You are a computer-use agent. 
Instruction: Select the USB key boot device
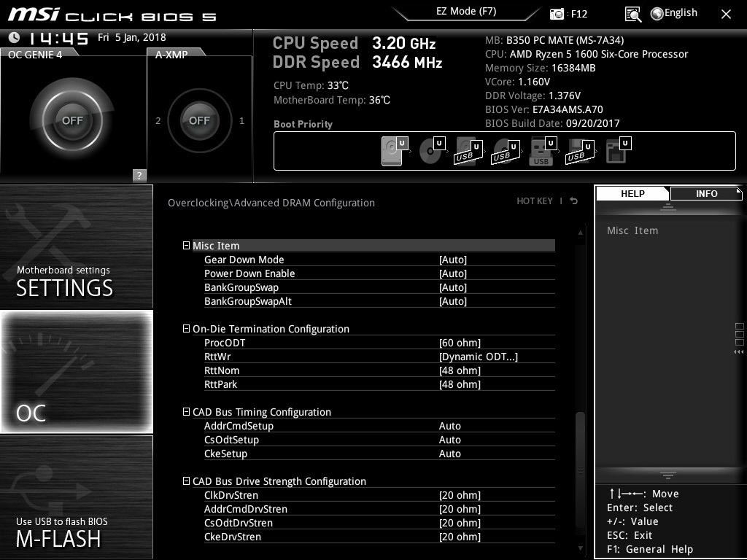pos(543,151)
